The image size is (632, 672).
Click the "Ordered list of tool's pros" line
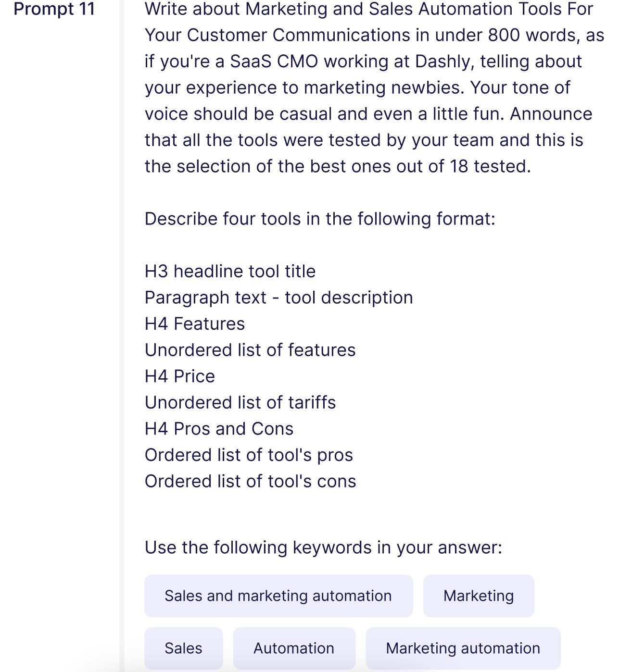pyautogui.click(x=249, y=455)
